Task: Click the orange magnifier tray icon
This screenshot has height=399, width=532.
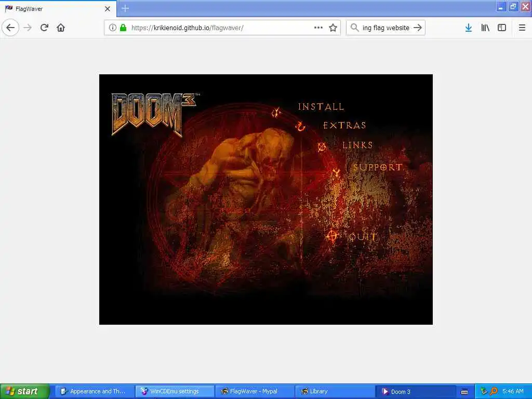Action: [494, 391]
